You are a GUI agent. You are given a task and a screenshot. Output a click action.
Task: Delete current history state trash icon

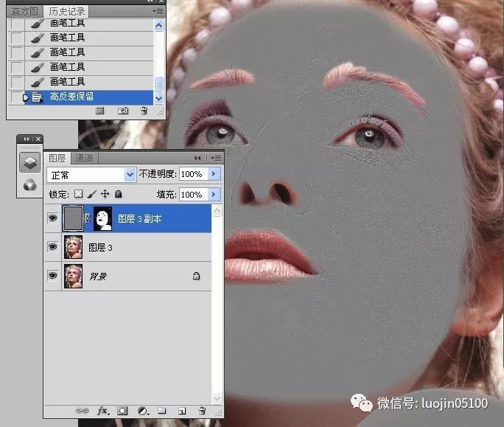pos(144,111)
